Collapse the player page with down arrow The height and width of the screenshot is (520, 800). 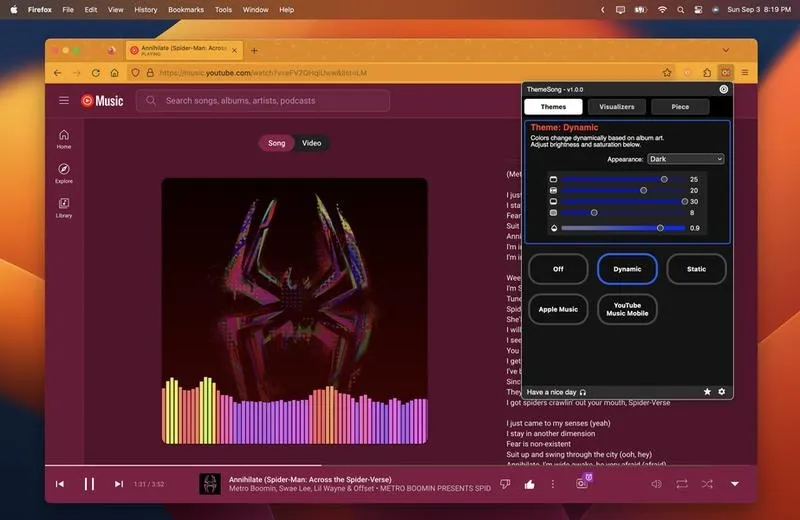click(735, 484)
